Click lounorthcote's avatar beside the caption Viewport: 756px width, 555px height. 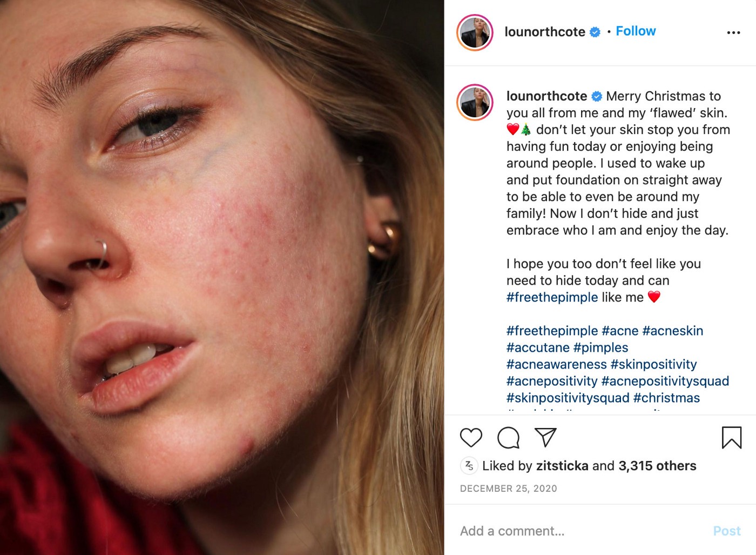[x=474, y=102]
